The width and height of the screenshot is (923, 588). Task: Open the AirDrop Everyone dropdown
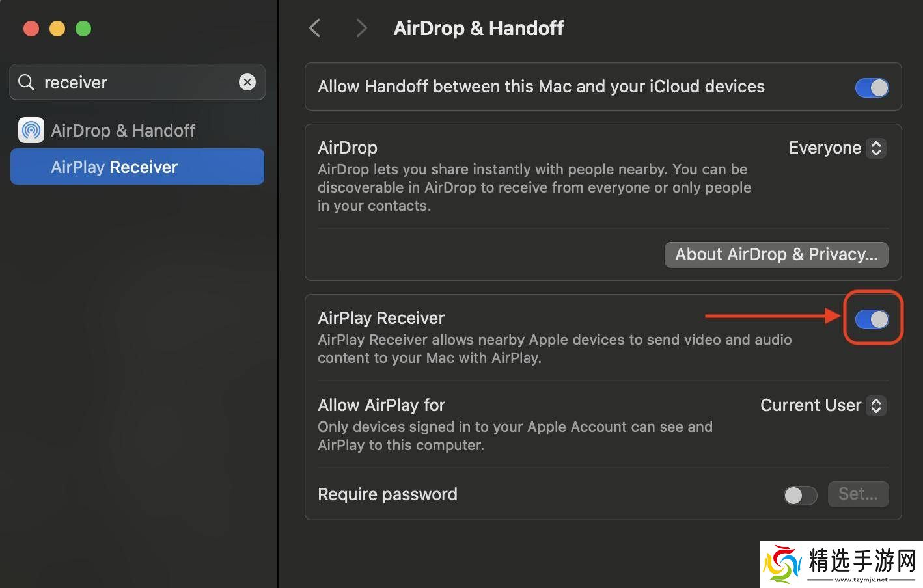836,148
